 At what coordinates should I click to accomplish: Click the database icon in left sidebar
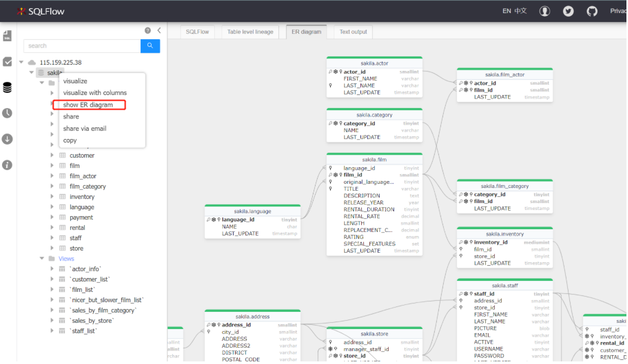(x=7, y=87)
